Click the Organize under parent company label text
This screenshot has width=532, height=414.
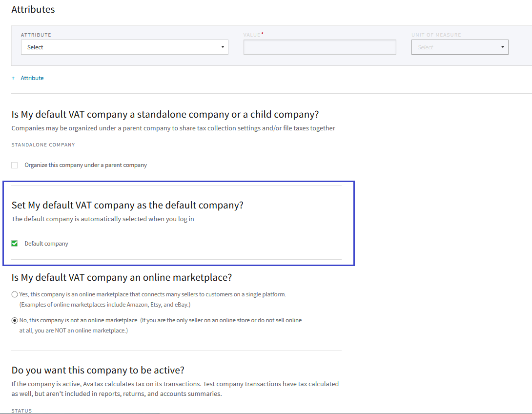[85, 165]
